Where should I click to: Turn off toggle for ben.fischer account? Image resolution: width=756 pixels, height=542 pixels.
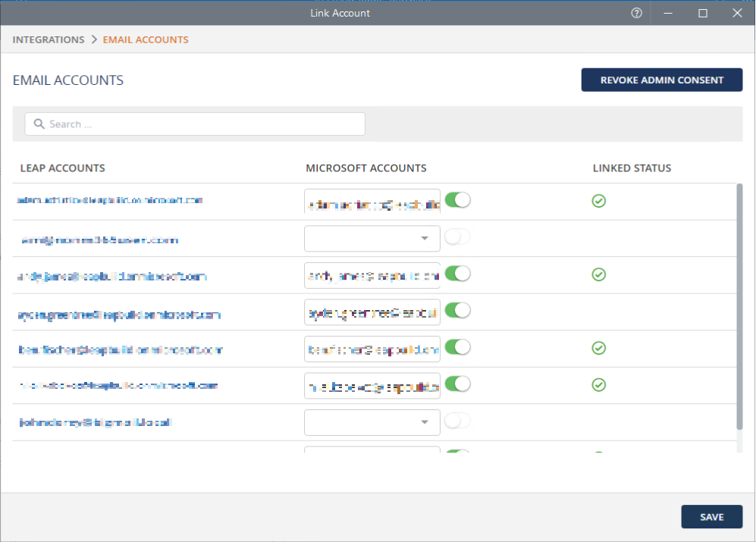(x=457, y=347)
